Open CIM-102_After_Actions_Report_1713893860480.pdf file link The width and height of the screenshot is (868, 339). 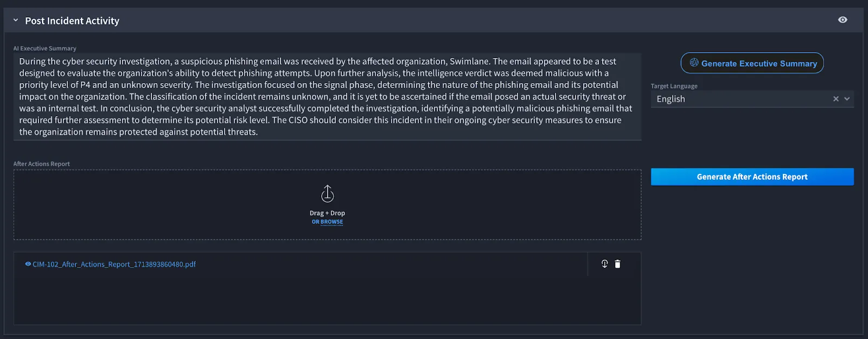(114, 264)
